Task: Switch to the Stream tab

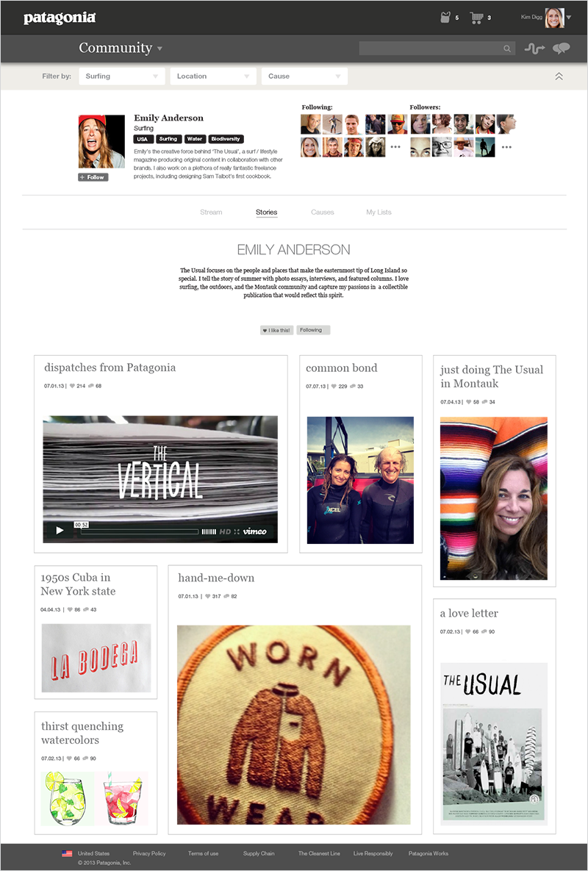Action: (211, 212)
